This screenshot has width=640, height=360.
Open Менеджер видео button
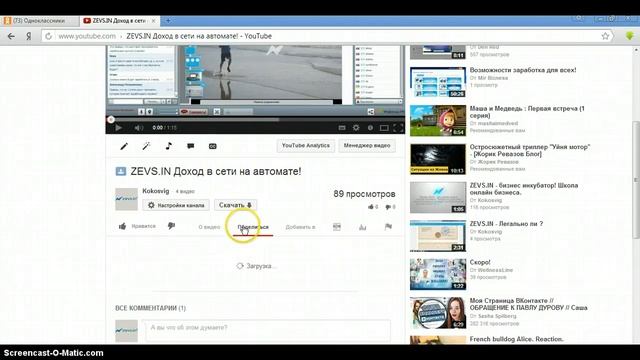(367, 146)
